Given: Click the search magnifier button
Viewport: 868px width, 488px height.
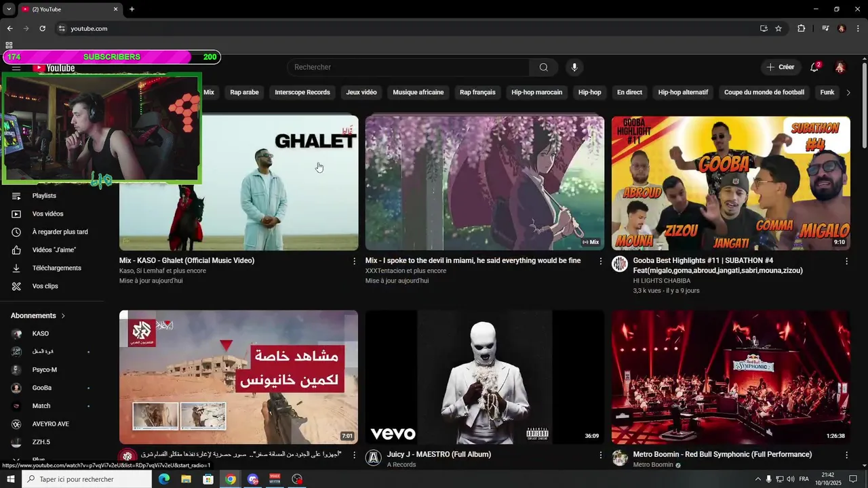Looking at the screenshot, I should click(544, 67).
